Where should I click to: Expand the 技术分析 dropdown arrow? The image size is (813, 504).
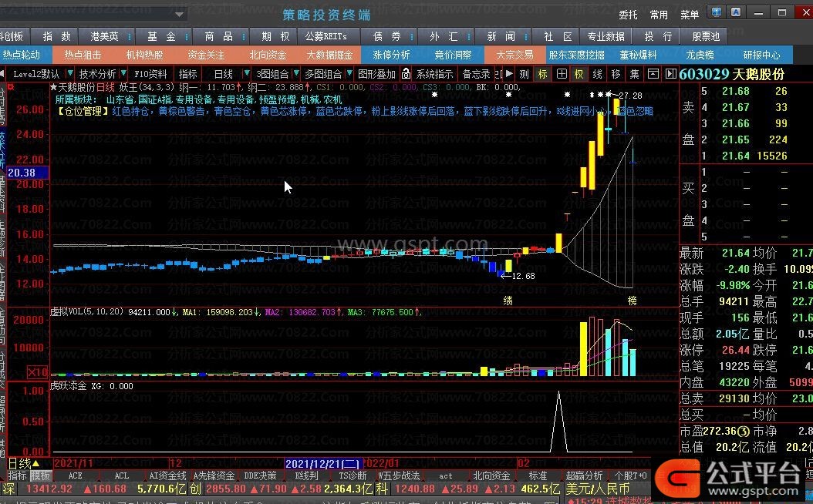pyautogui.click(x=123, y=73)
